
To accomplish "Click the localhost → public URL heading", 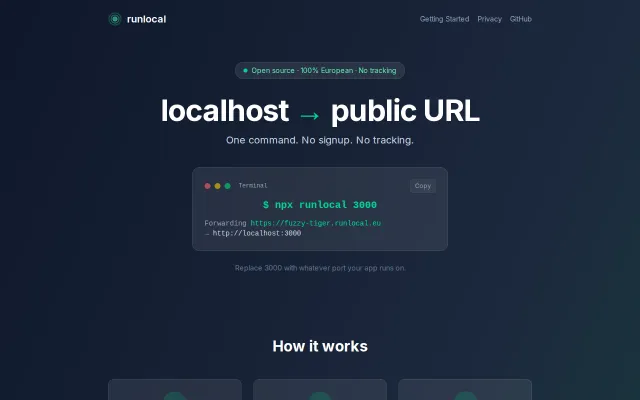I will click(320, 111).
